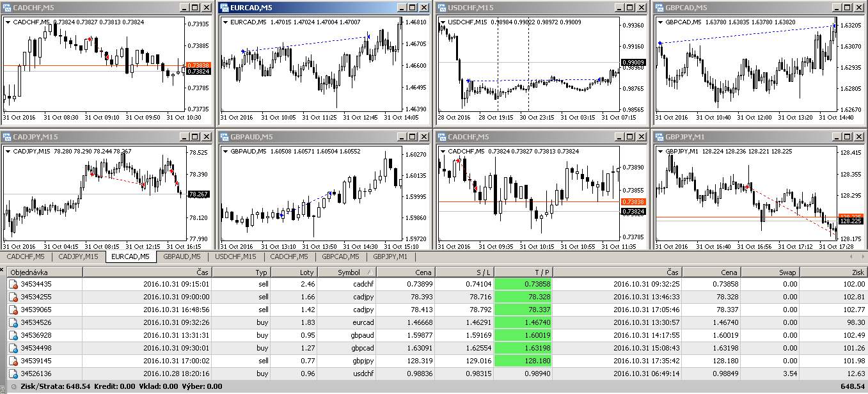The height and width of the screenshot is (394, 868).
Task: Sort by the Typ column header
Action: [x=241, y=272]
